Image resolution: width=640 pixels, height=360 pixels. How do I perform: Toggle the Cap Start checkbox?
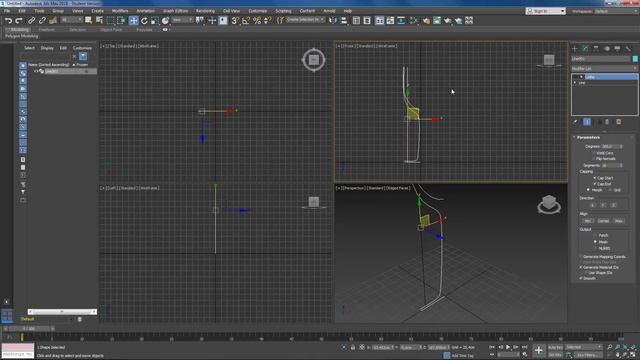pyautogui.click(x=595, y=178)
